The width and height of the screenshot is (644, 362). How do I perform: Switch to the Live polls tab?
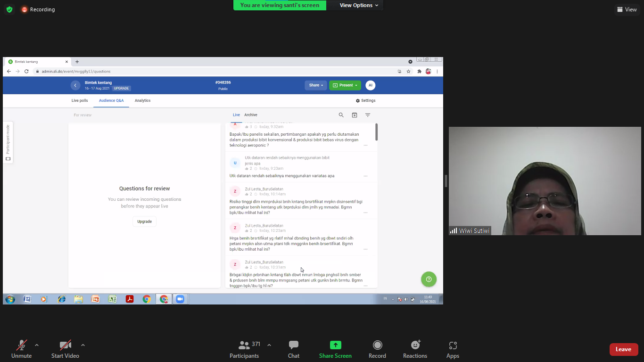(x=80, y=100)
